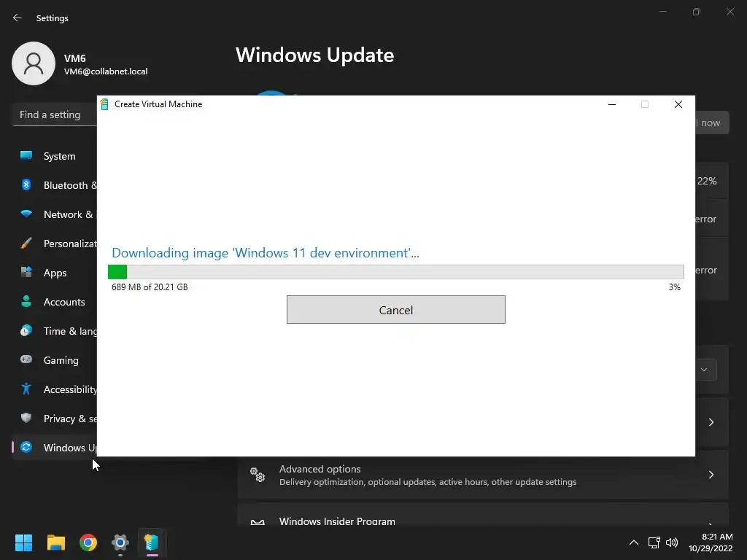Click the Privacy shield icon
This screenshot has height=560, width=747.
(26, 418)
